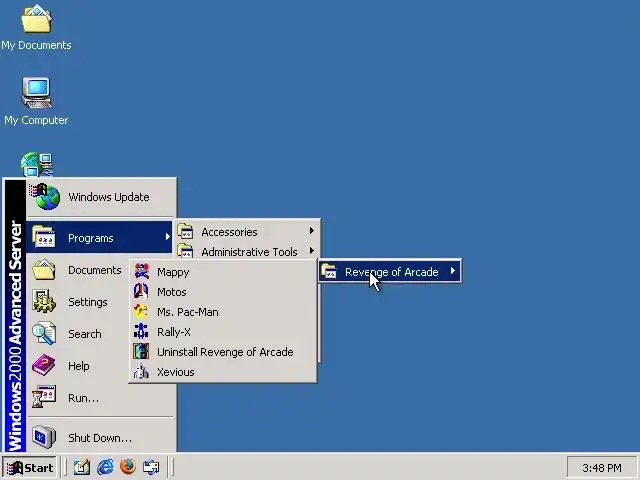Click the Windows Update globe icon
The height and width of the screenshot is (480, 640).
(45, 197)
